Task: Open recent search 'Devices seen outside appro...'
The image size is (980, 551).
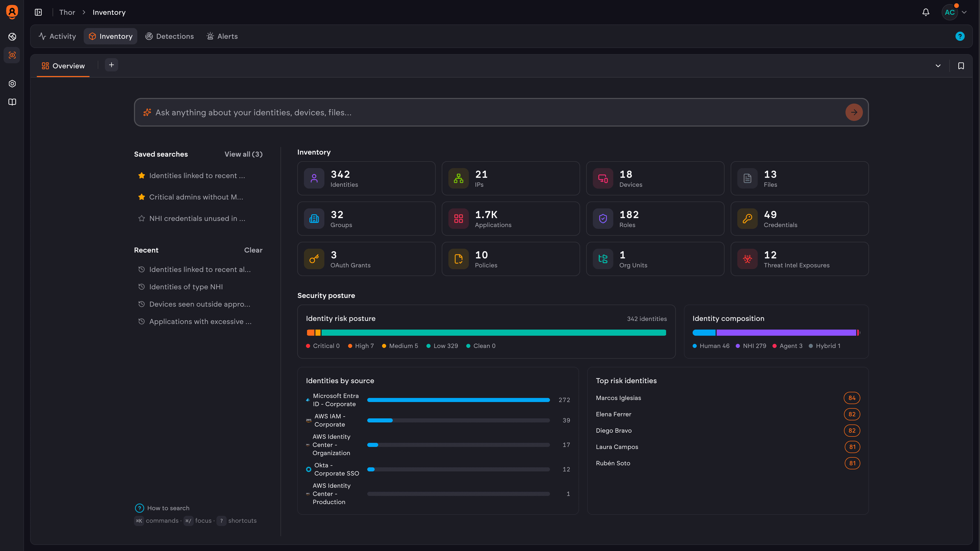Action: 200,304
